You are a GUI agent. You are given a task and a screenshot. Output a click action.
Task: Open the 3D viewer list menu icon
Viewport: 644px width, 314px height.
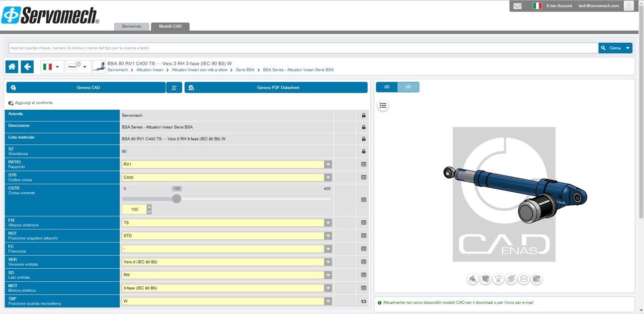383,106
